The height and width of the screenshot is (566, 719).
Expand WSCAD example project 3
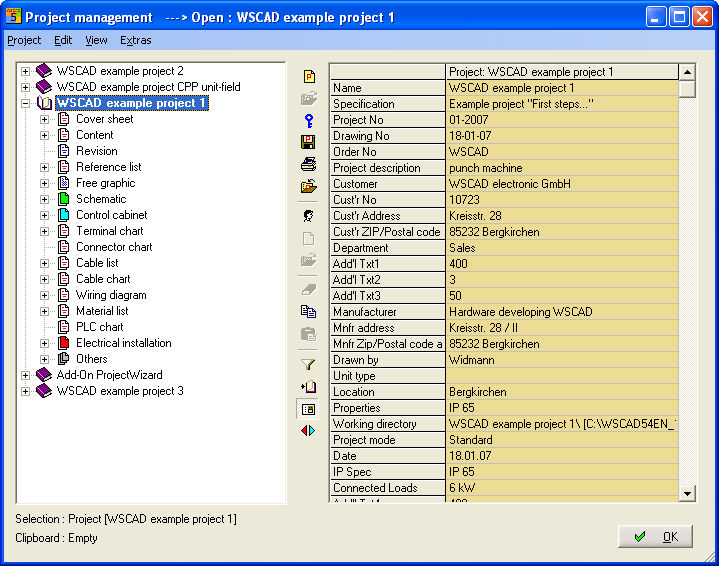25,391
